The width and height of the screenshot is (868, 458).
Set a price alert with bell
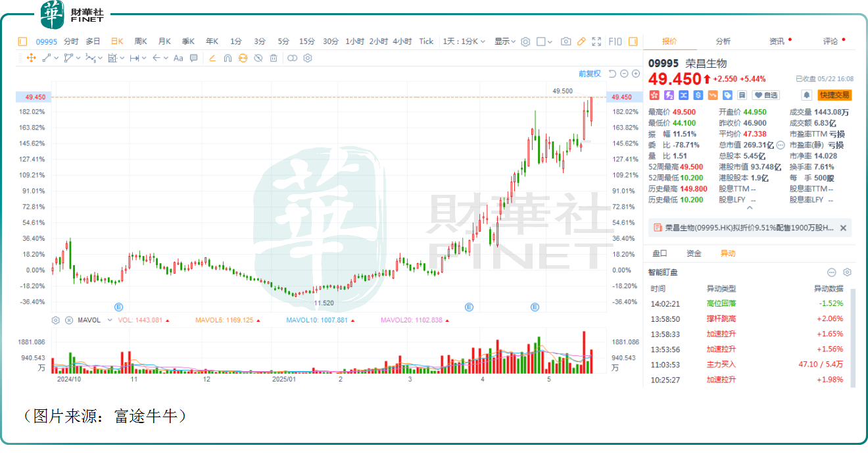tap(806, 95)
